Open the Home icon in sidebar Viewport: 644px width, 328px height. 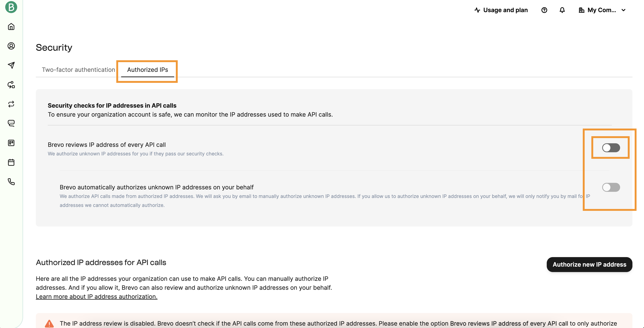pos(11,26)
